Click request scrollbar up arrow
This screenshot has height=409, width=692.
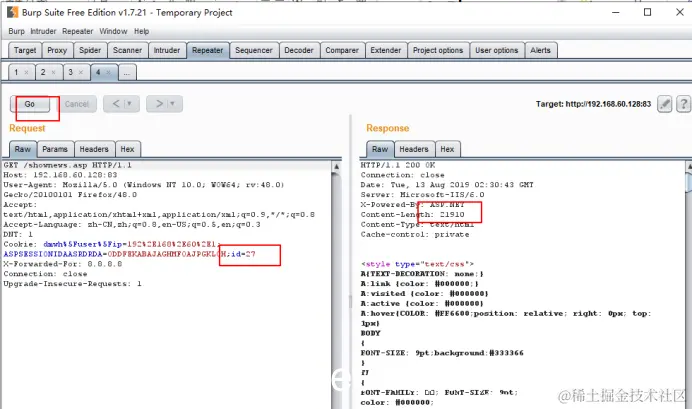tap(337, 166)
